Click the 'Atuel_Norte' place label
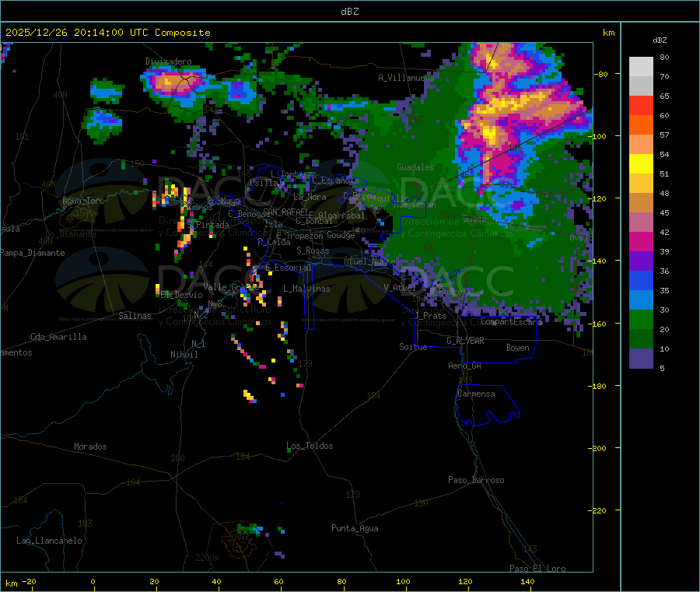This screenshot has height=592, width=700. coord(369,261)
